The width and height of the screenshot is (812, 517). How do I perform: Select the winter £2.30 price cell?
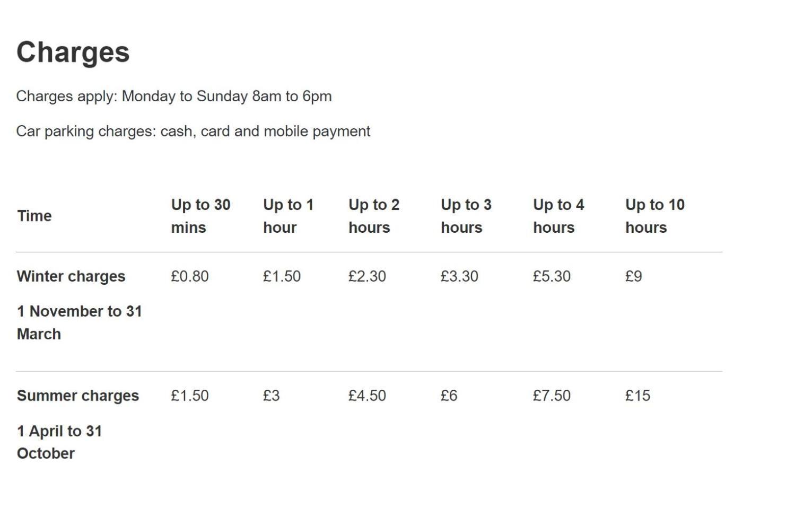367,276
